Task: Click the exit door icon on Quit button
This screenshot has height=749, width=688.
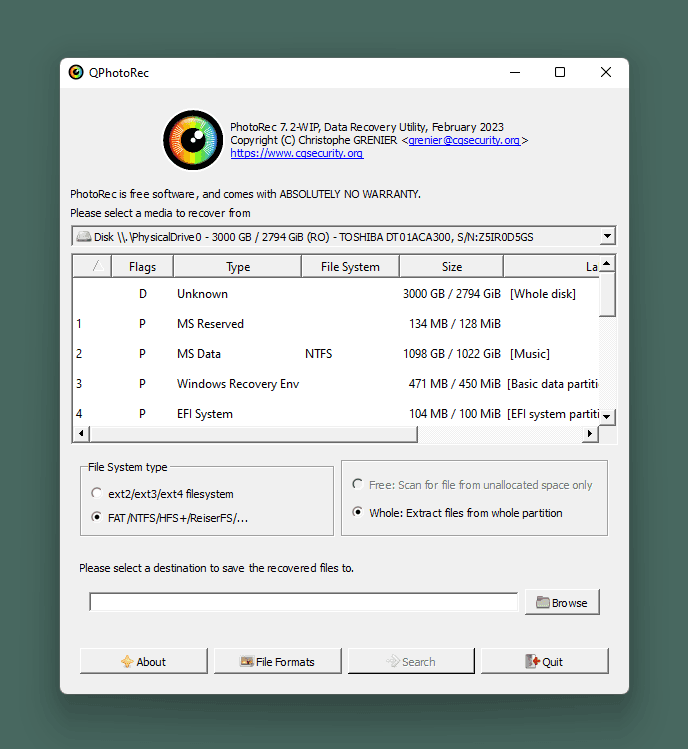Action: (x=532, y=661)
